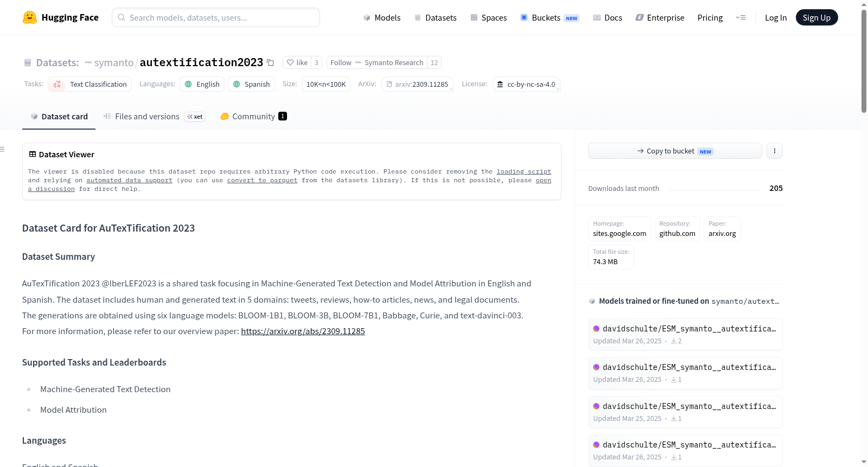Open model card updated Mar 25, 2025

[x=685, y=412]
